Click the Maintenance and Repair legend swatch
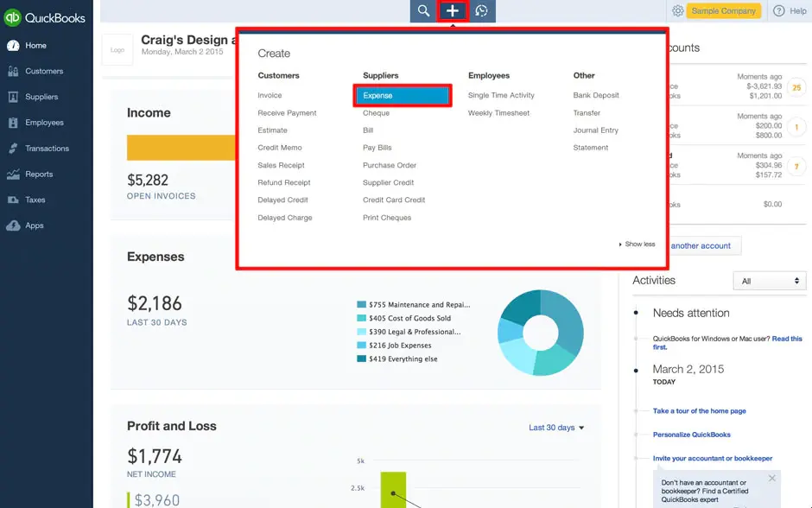812x508 pixels. pyautogui.click(x=361, y=304)
